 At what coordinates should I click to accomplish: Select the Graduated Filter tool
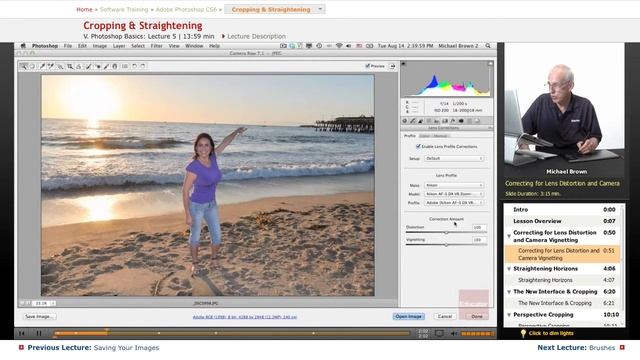coord(115,66)
